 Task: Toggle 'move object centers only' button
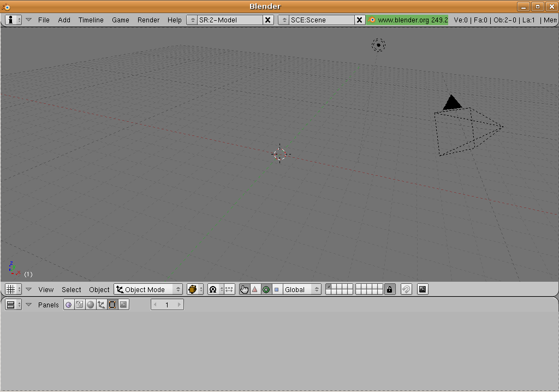229,289
